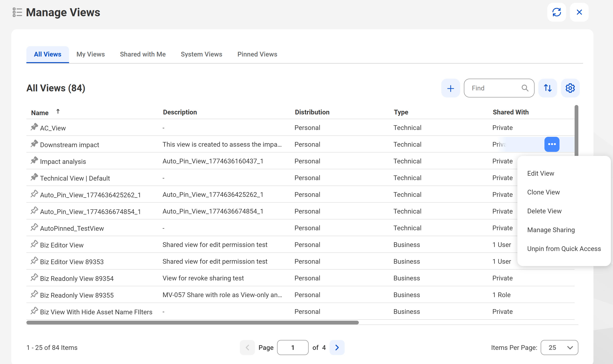This screenshot has height=364, width=613.
Task: Click the '1 - 25 of 84 Items' text
Action: point(52,348)
